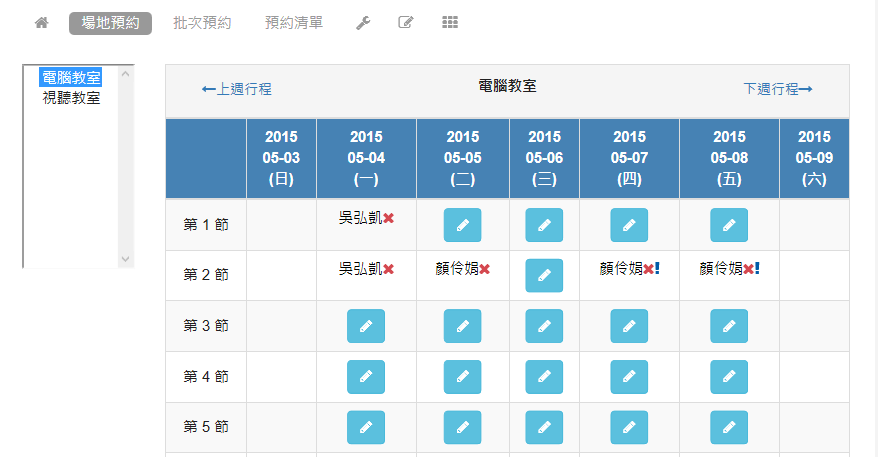Open the grid view navbar icon
Viewport: 878px width, 457px height.
[x=450, y=23]
